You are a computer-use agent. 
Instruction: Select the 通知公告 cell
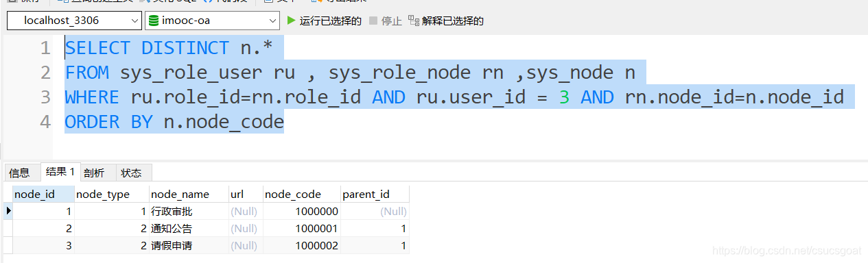coord(189,228)
